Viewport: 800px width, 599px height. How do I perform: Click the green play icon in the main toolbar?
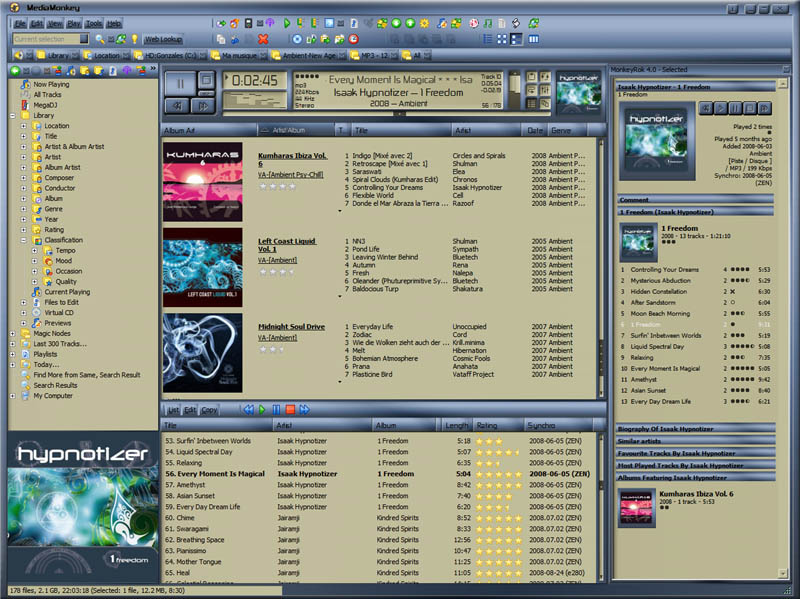[287, 23]
